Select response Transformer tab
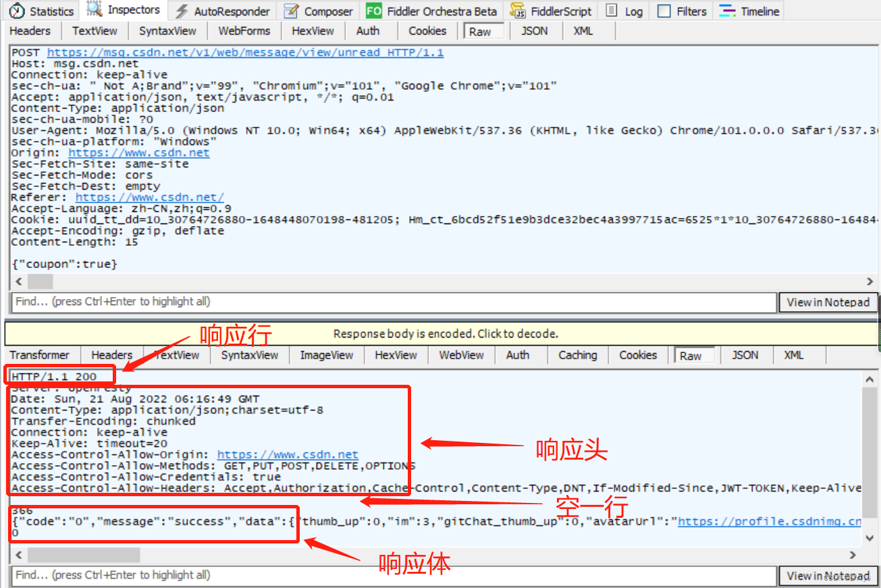The height and width of the screenshot is (588, 881). tap(39, 355)
